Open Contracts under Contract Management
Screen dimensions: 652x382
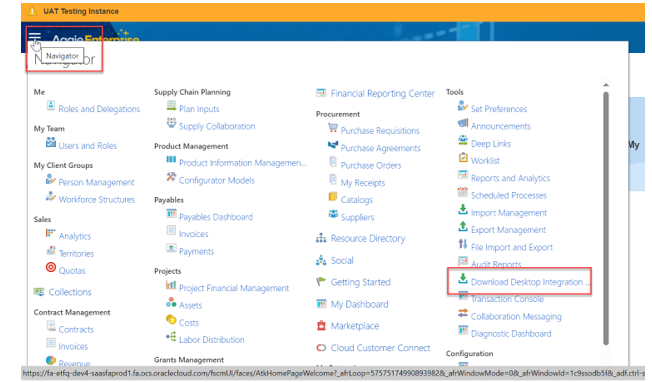click(76, 330)
